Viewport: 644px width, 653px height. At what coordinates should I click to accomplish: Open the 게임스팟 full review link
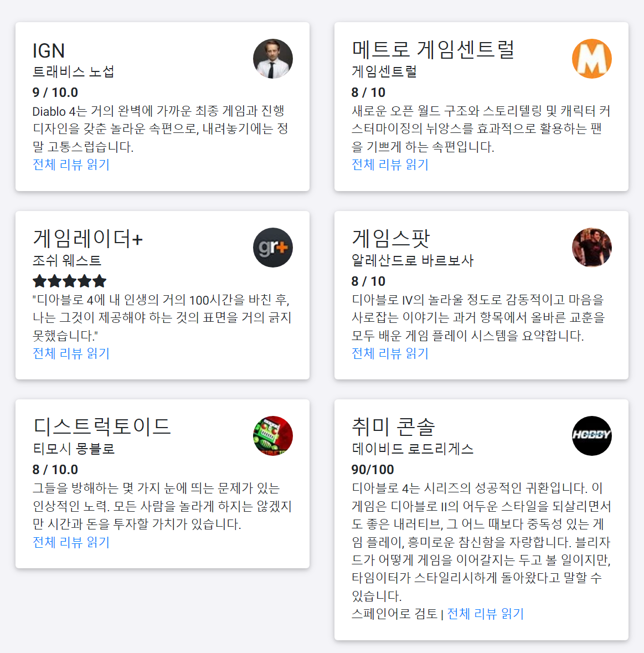point(389,353)
